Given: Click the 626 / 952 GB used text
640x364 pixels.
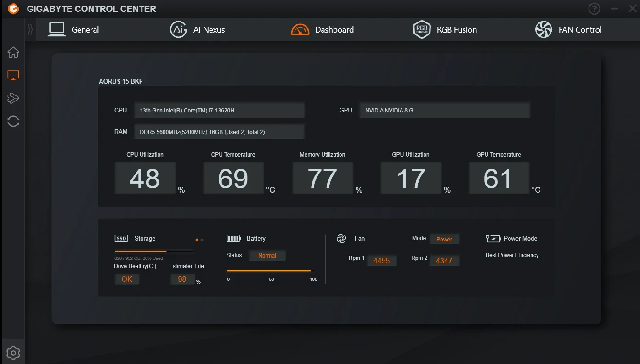Looking at the screenshot, I should [x=139, y=258].
